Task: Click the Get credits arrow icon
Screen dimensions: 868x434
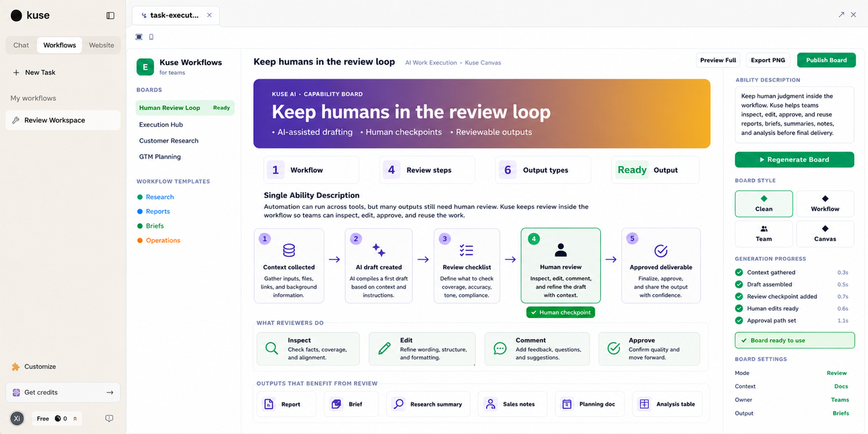Action: (x=110, y=393)
